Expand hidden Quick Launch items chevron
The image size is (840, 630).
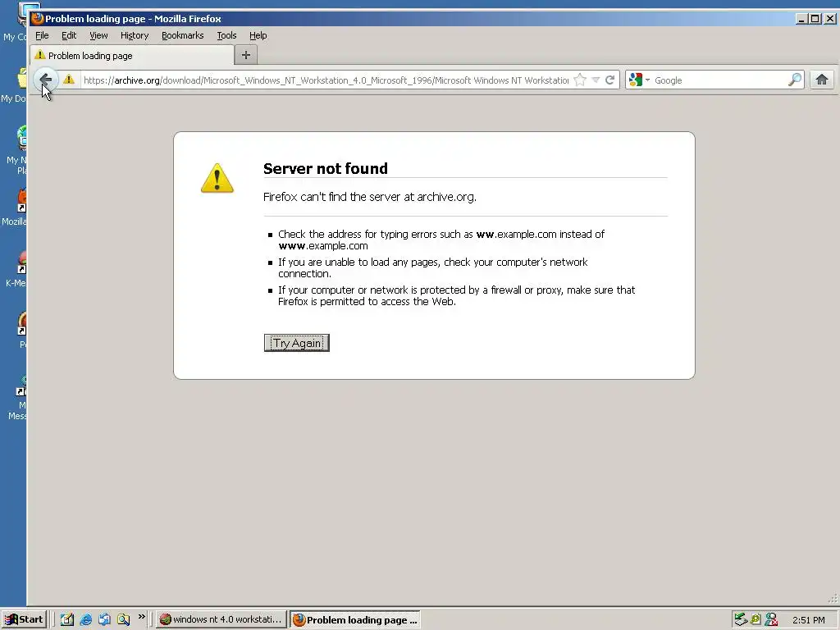(141, 617)
